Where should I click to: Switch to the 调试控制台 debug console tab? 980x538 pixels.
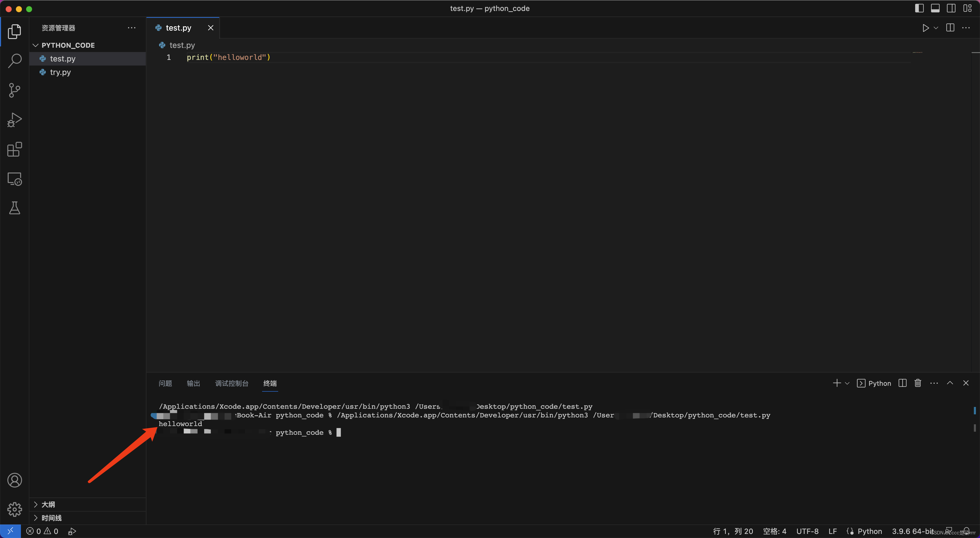pyautogui.click(x=232, y=383)
